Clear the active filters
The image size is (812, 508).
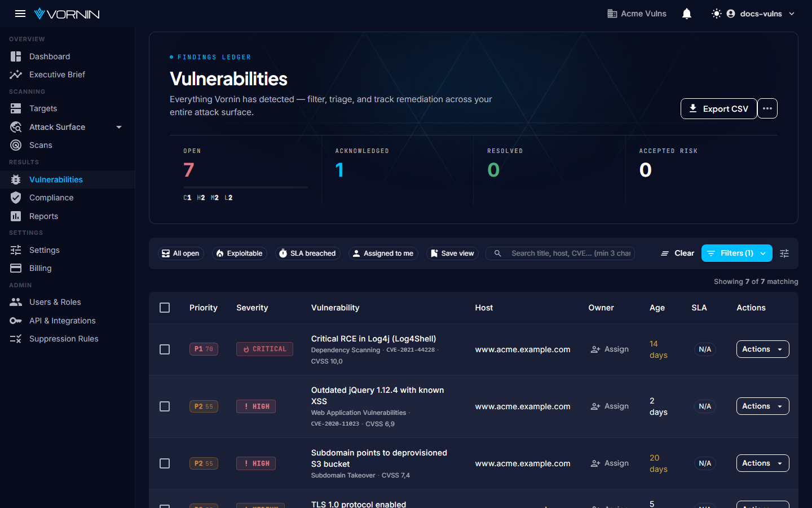(x=677, y=253)
